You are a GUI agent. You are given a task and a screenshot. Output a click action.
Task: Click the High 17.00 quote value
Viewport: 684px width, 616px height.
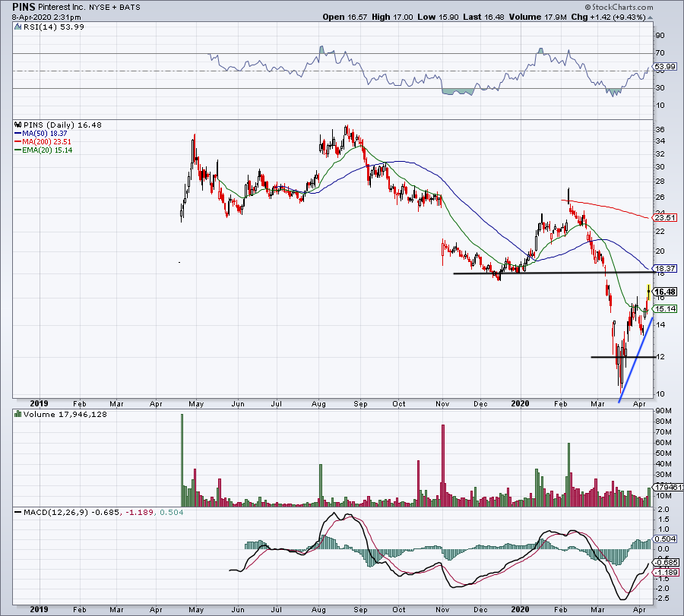[392, 17]
